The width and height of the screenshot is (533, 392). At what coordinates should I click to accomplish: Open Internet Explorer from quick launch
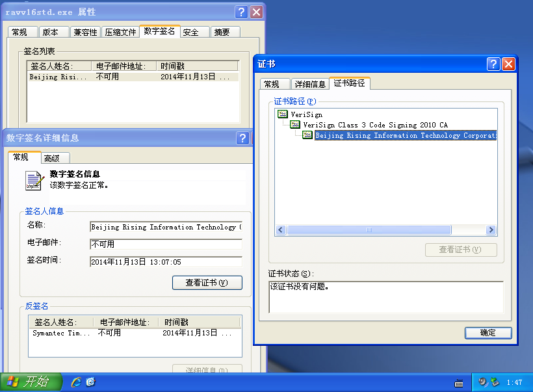[x=76, y=382]
